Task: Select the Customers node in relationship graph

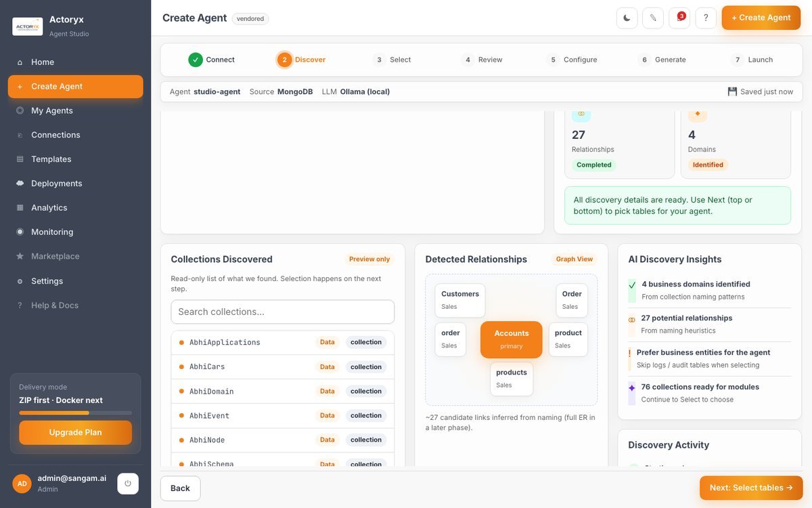Action: [x=460, y=300]
